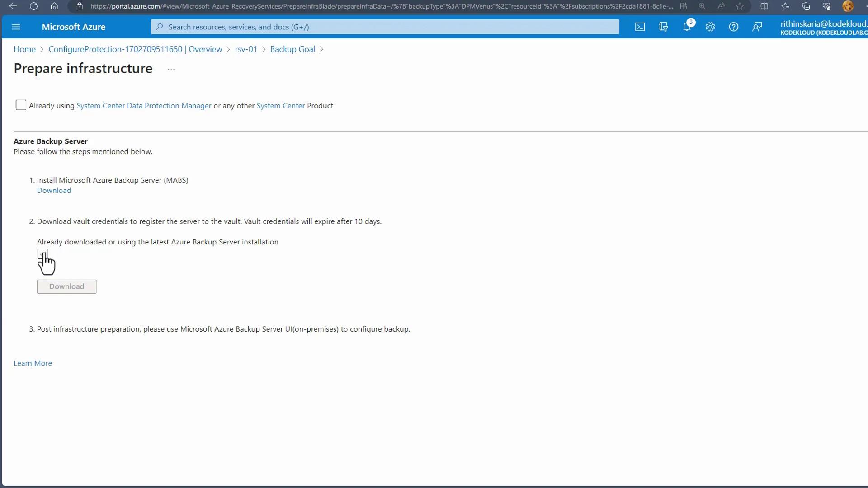Open Directories and subscriptions filter icon
The image size is (868, 488).
pos(663,27)
